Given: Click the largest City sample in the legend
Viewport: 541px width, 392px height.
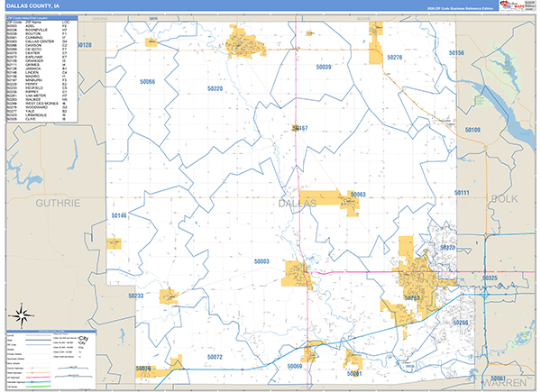Looking at the screenshot, I should (84, 338).
